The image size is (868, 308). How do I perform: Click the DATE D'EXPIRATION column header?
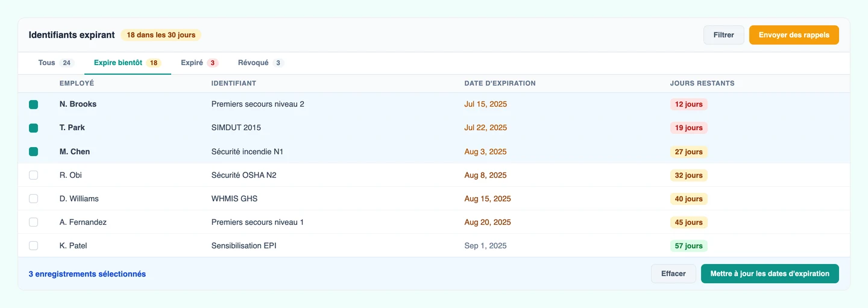tap(500, 83)
